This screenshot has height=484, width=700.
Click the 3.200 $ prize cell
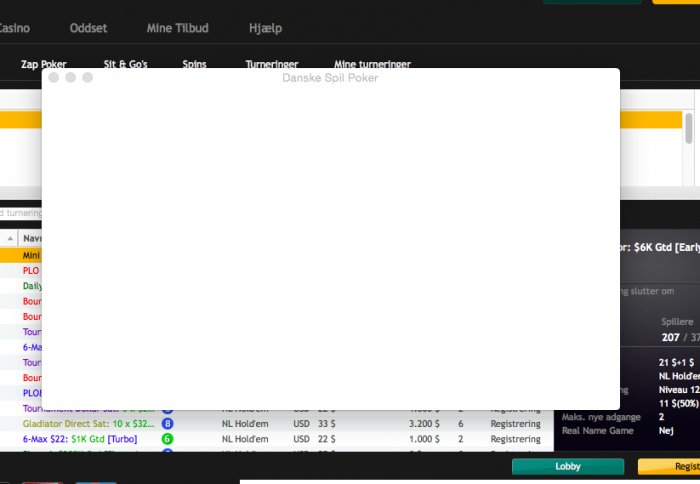(425, 424)
